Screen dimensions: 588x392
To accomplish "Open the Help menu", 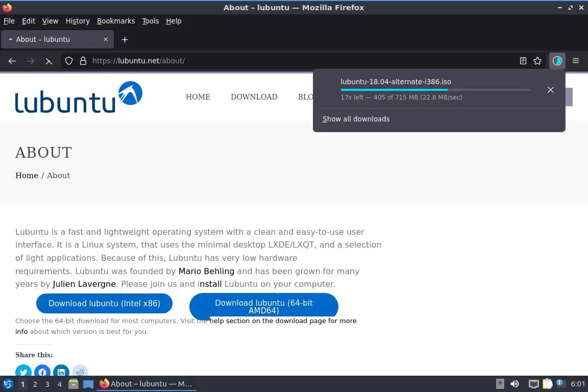I will tap(174, 21).
